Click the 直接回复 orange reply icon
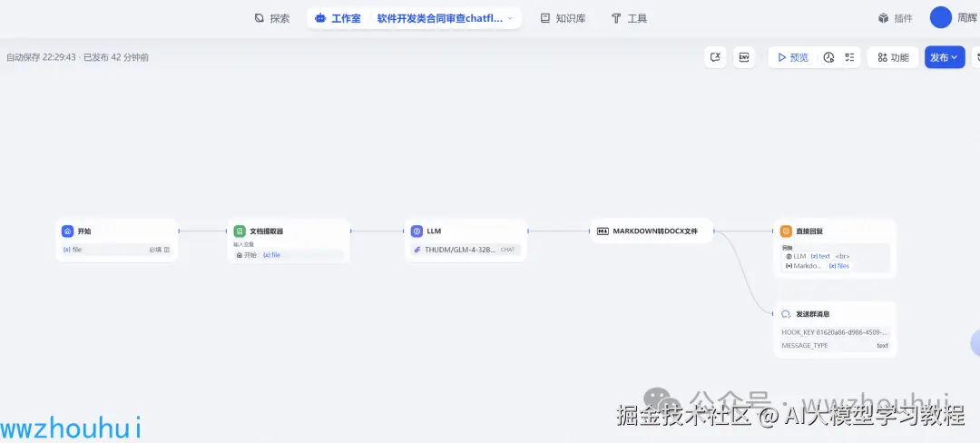Viewport: 980px width, 443px height. [x=786, y=231]
